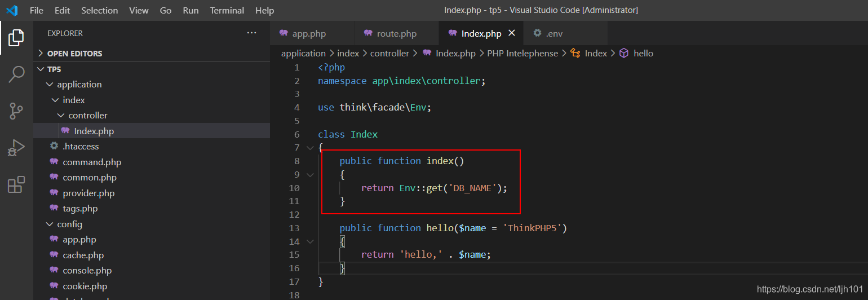Screen dimensions: 868x300
Task: Open the Go menu
Action: (166, 10)
